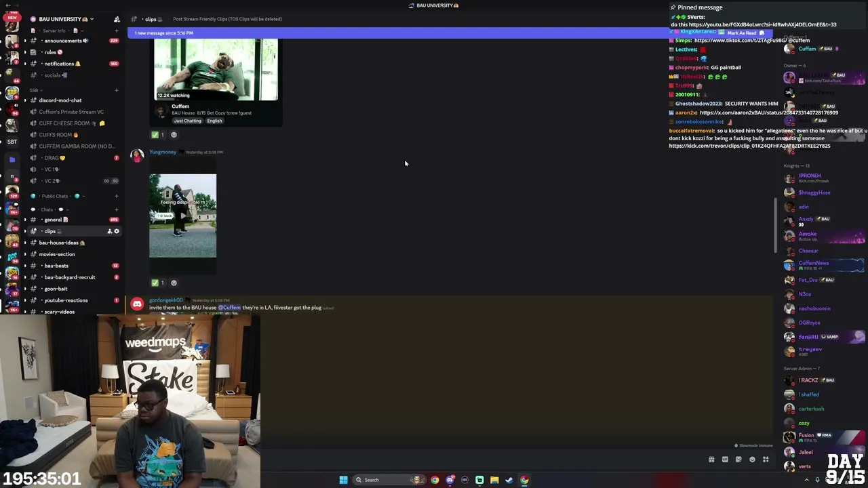Add a reaction to Cuffem stream post

(x=174, y=135)
